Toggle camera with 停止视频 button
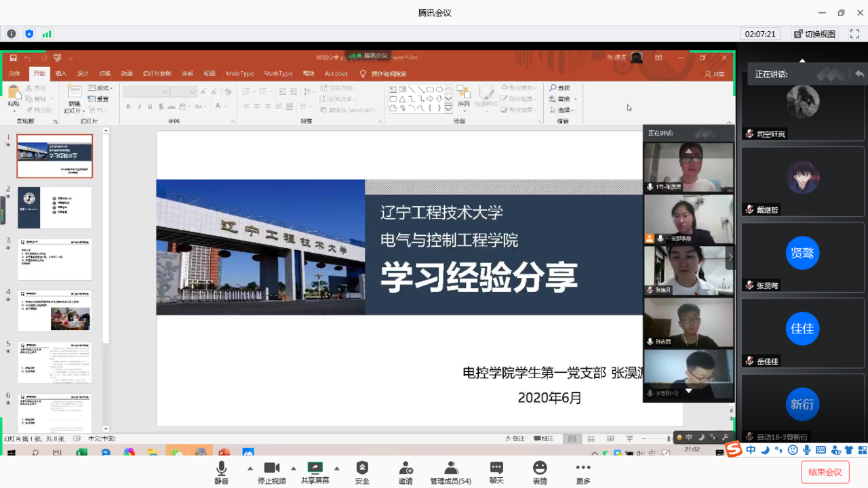The height and width of the screenshot is (488, 868). [x=271, y=471]
